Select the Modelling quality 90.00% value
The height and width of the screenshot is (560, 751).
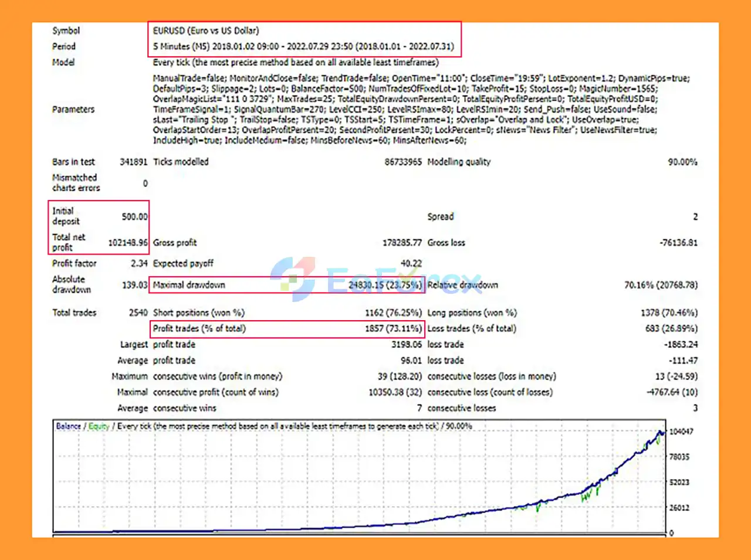(x=682, y=162)
